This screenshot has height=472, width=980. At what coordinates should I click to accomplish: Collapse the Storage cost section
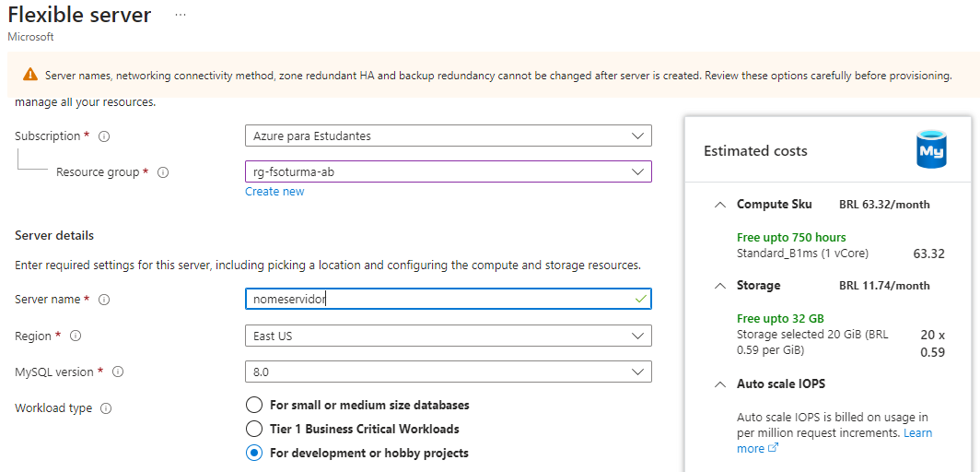720,286
